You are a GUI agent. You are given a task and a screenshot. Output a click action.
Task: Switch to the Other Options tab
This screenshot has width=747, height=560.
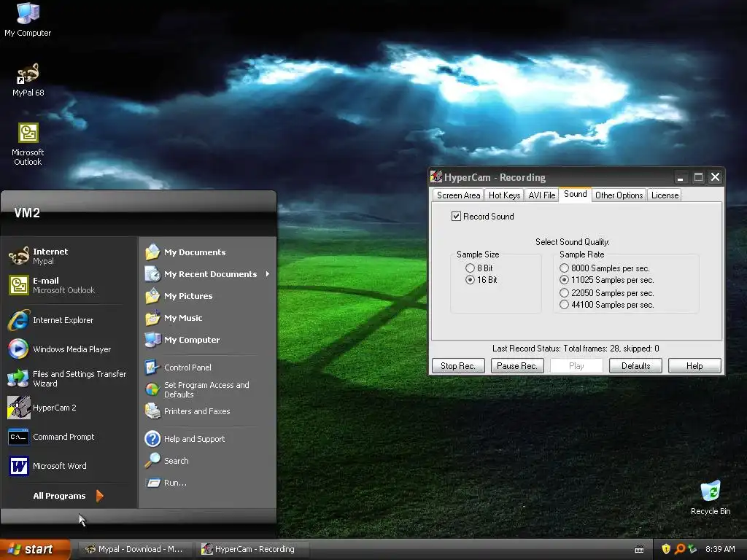pos(619,195)
